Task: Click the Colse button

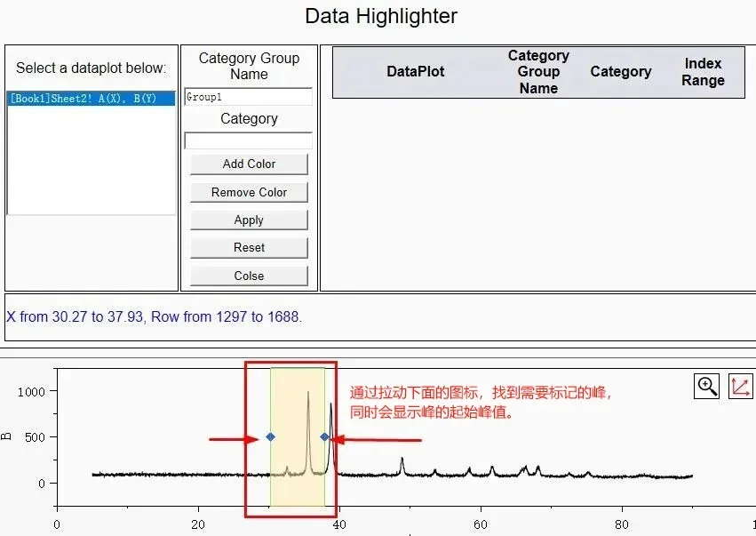Action: click(249, 276)
